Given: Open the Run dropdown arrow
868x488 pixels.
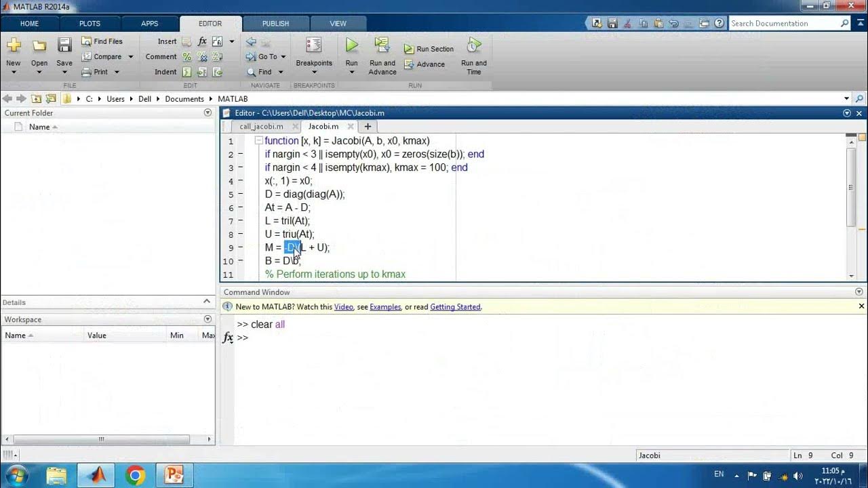Looking at the screenshot, I should pyautogui.click(x=351, y=72).
